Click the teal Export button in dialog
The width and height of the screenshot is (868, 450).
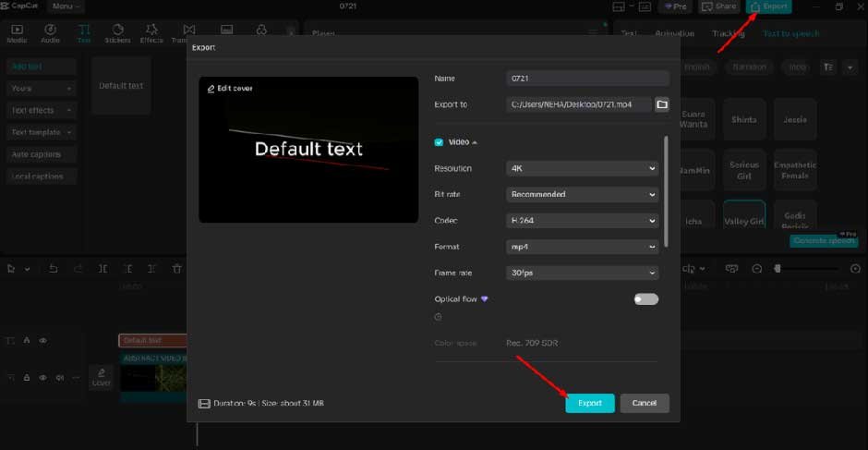point(589,403)
